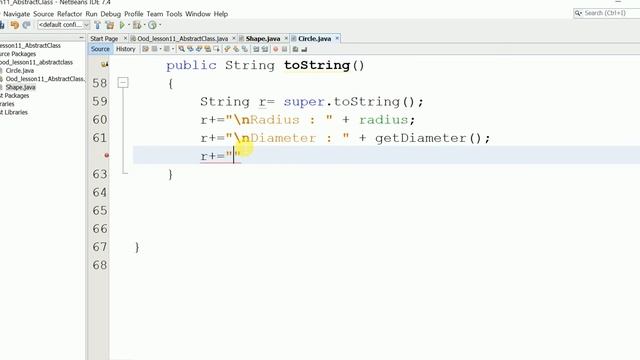640x360 pixels.
Task: Open the Window menu
Action: 198,14
